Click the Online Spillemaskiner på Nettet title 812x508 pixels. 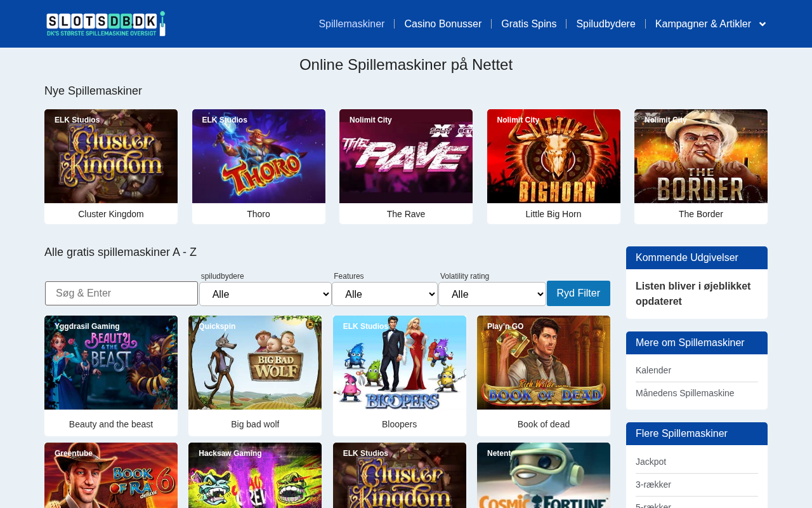(406, 65)
